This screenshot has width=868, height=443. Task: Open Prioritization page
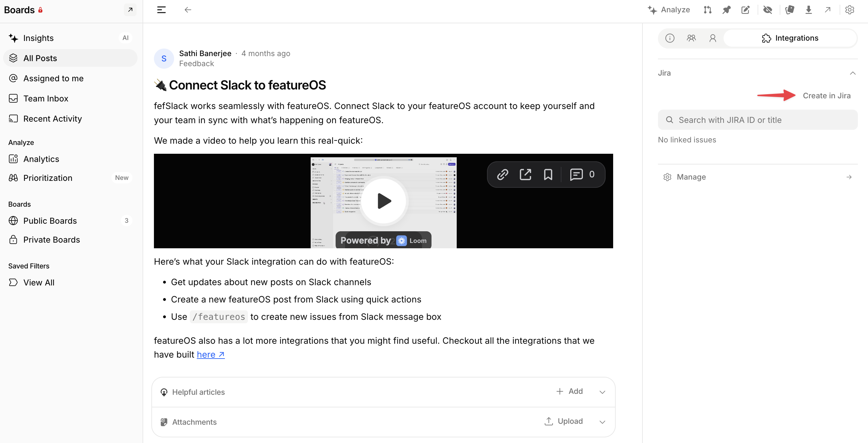[x=70, y=178]
